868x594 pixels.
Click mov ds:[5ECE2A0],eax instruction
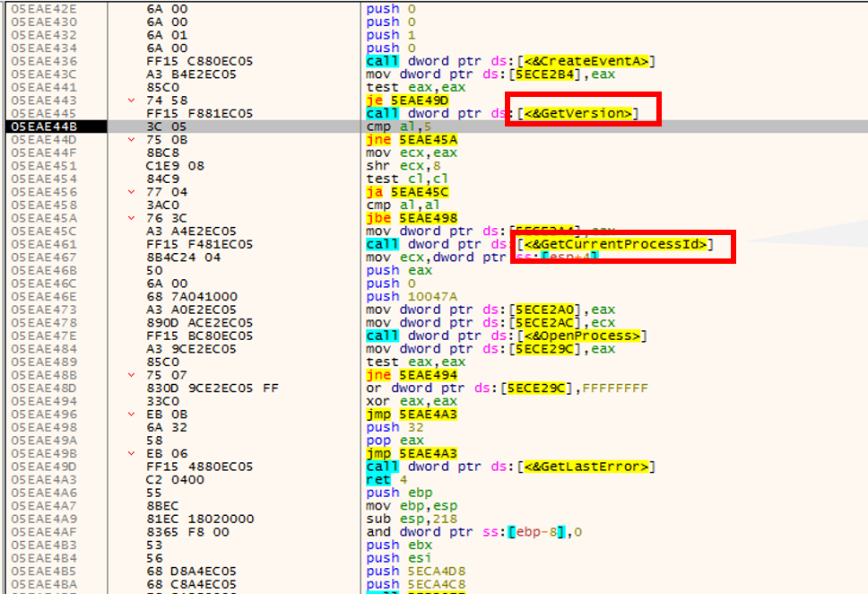[x=490, y=310]
